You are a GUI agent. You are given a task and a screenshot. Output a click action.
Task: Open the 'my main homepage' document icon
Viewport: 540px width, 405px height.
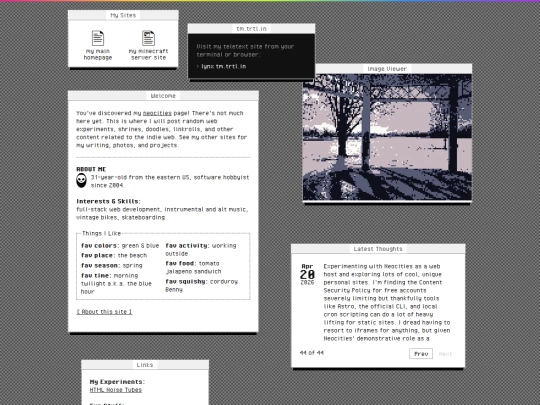pyautogui.click(x=98, y=45)
